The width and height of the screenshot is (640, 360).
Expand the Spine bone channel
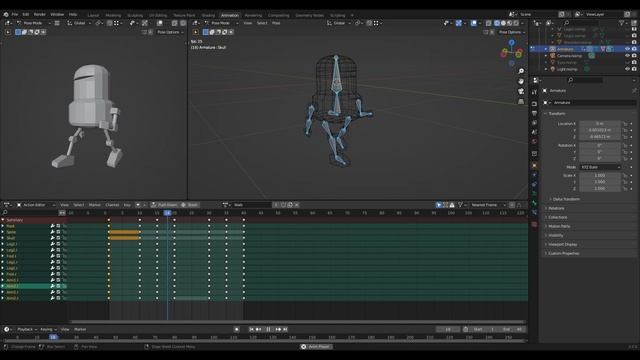tap(3, 232)
